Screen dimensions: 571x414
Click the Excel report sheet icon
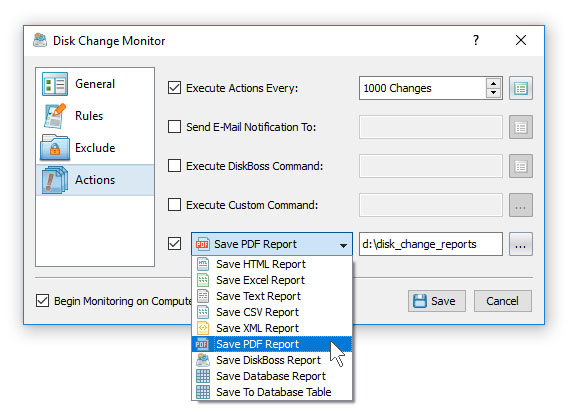click(203, 280)
